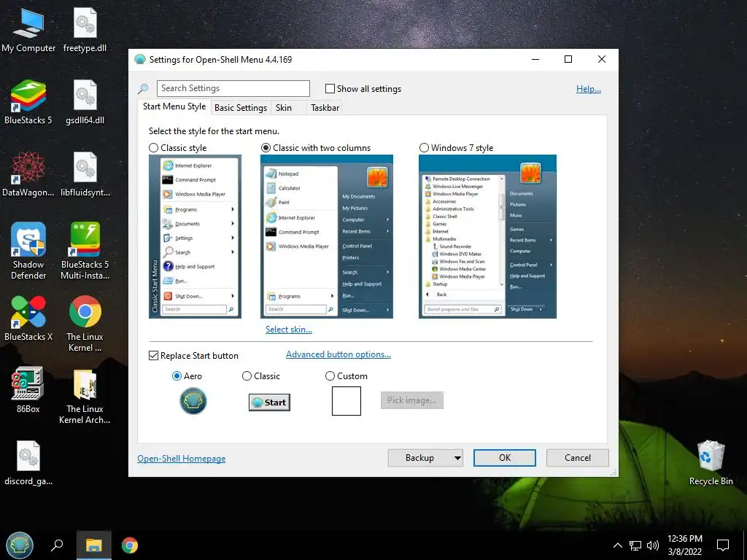Click the Windows 7 style preview thumbnail

coord(487,237)
